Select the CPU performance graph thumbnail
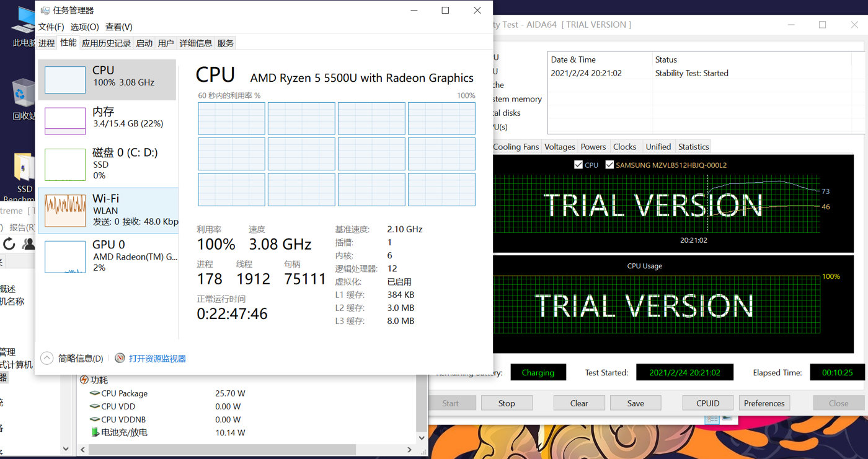Screen dimensions: 868x459 64,80
